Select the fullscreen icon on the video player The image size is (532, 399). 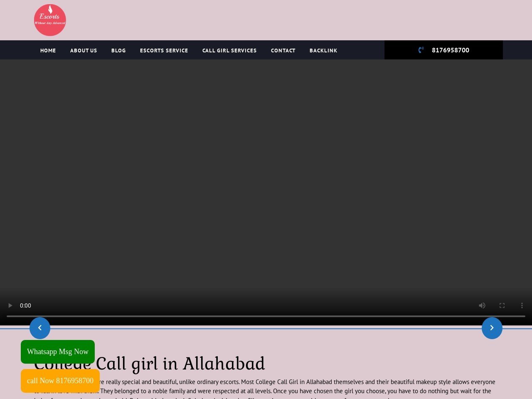[x=502, y=305]
